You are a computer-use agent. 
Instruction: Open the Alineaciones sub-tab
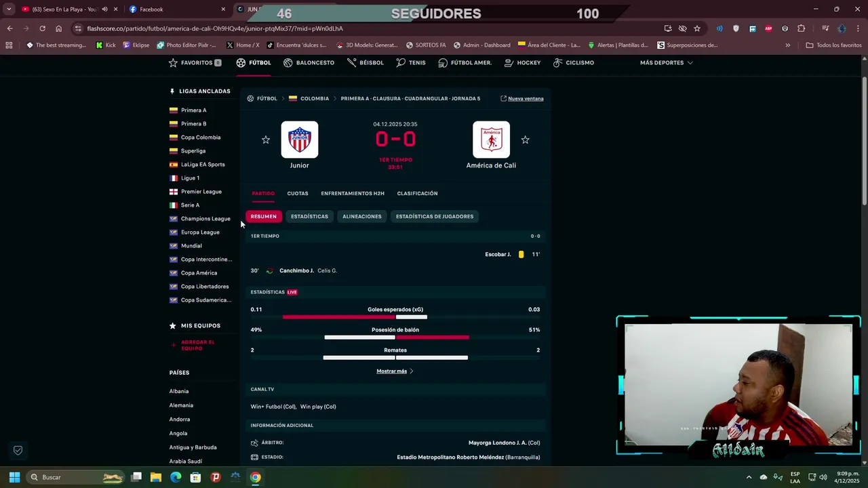362,216
